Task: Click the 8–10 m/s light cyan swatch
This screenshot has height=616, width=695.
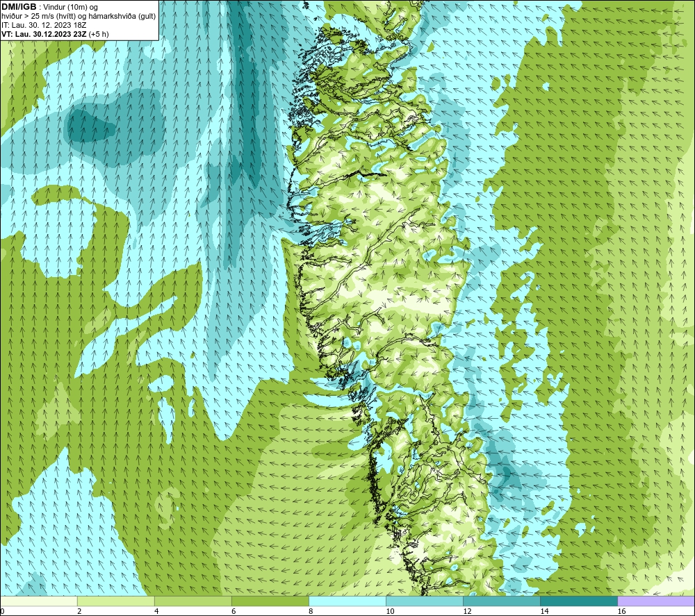Action: [347, 601]
